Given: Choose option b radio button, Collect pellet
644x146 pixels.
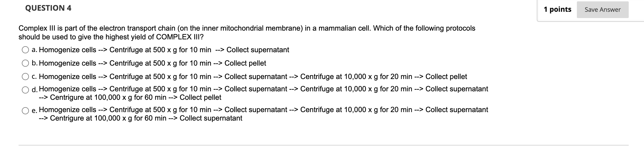Looking at the screenshot, I should coord(25,63).
